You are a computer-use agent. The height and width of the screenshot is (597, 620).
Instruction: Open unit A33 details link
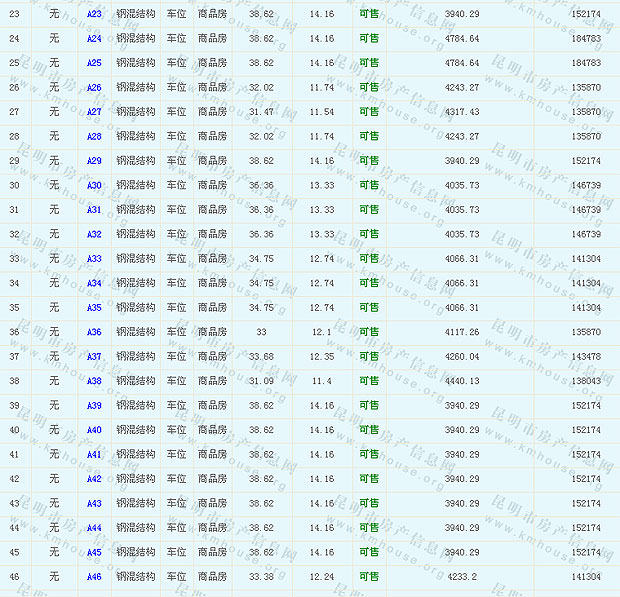click(94, 259)
